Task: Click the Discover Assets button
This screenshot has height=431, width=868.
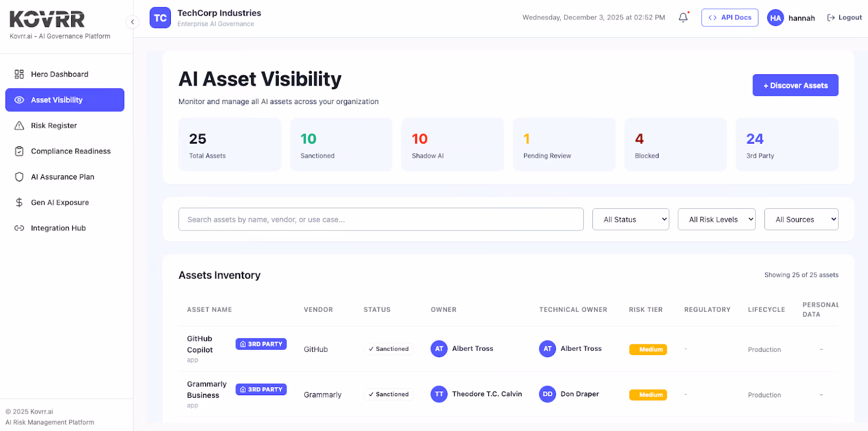Action: (x=795, y=85)
